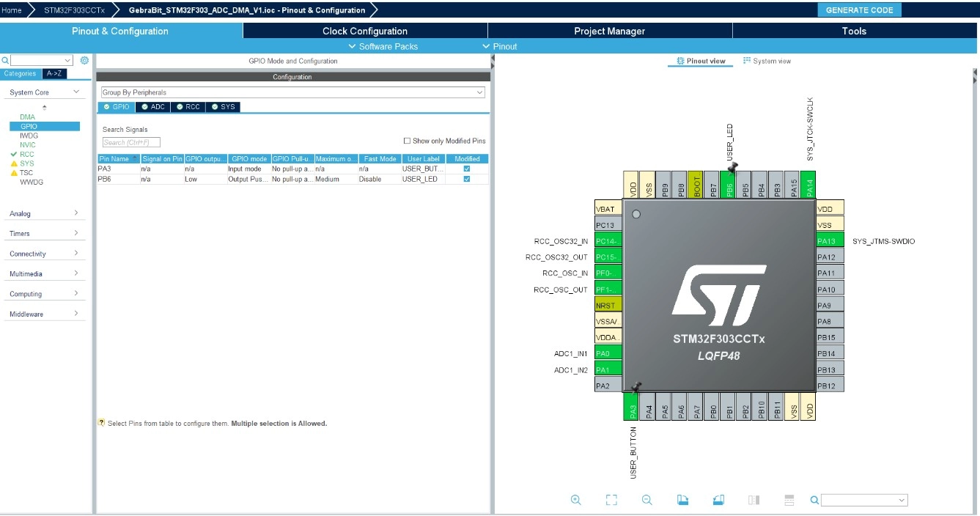Select pin PA3 on the chip

coord(632,407)
